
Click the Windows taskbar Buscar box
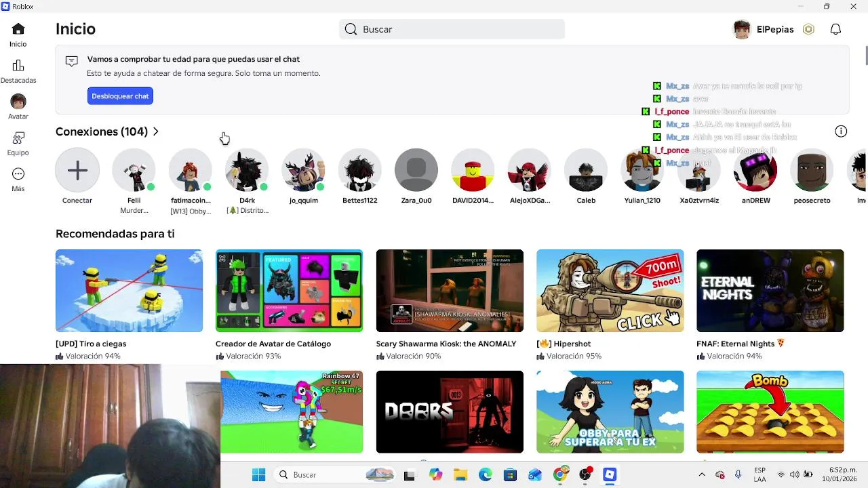pos(336,474)
